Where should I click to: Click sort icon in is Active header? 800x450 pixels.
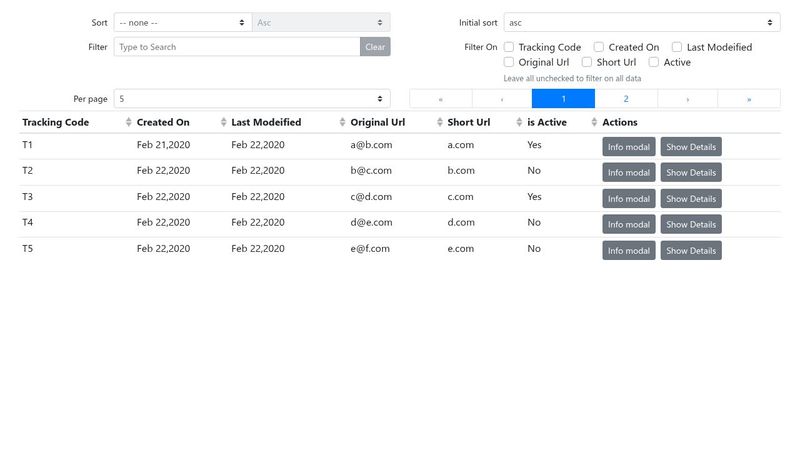pyautogui.click(x=593, y=123)
